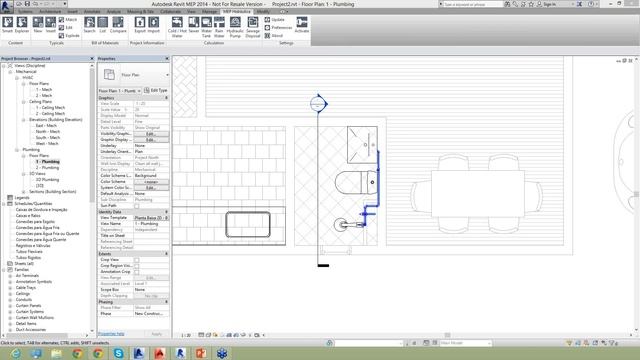The image size is (640, 360).
Task: Click Edit for Graphic Display Options
Action: [151, 140]
